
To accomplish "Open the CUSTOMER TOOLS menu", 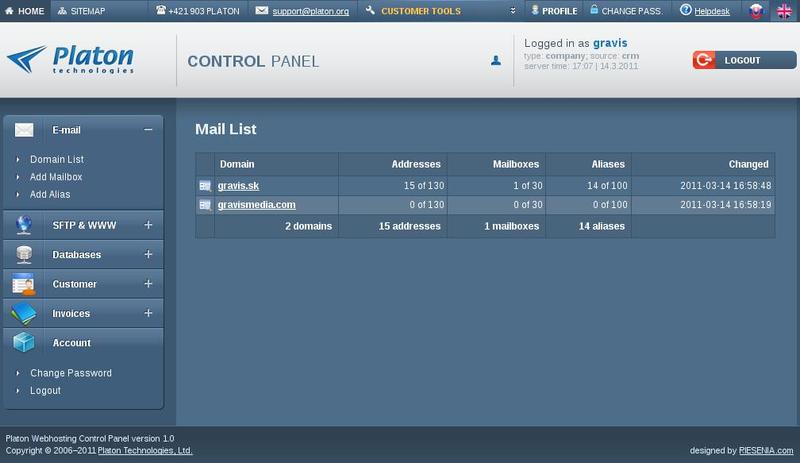I will tap(421, 11).
